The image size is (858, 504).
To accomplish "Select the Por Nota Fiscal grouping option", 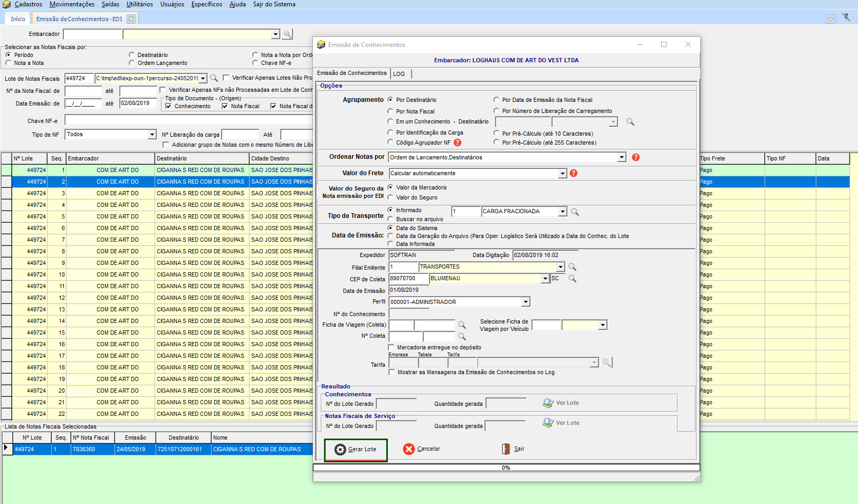I will coord(390,111).
